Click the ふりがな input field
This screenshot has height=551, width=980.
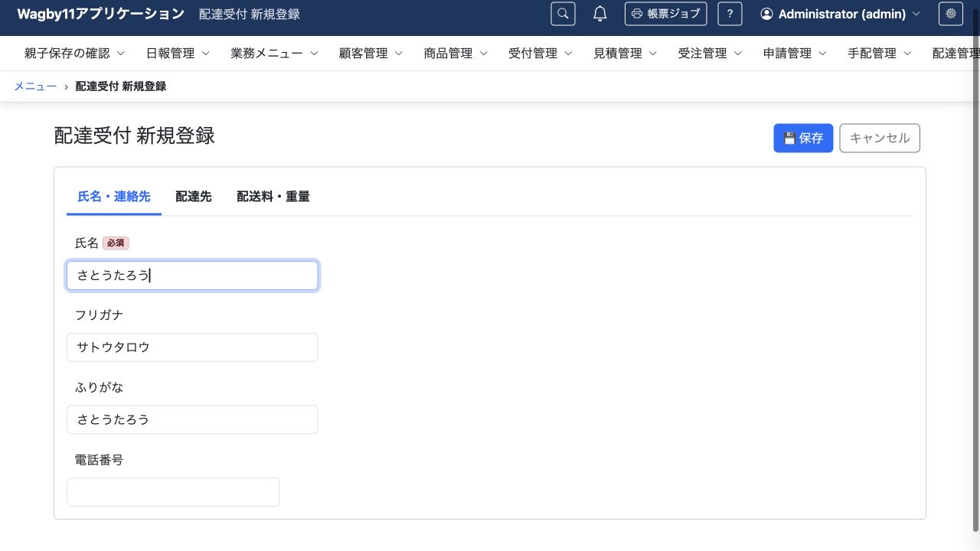point(192,419)
